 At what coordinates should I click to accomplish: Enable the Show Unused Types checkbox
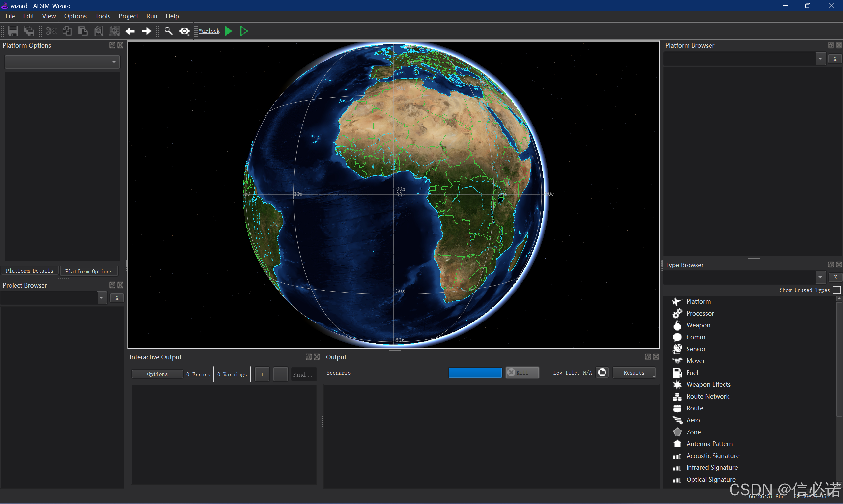tap(836, 290)
